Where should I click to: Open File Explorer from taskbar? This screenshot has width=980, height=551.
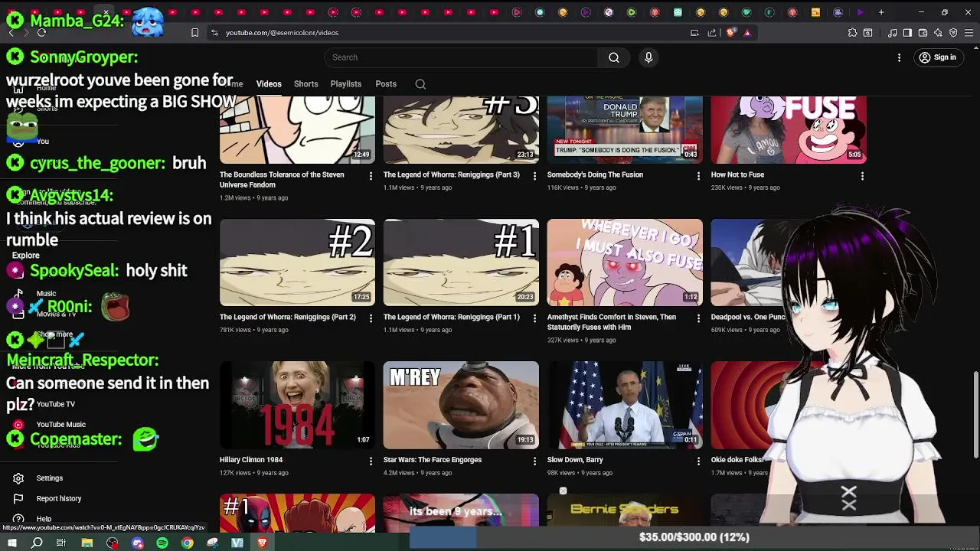[x=87, y=543]
